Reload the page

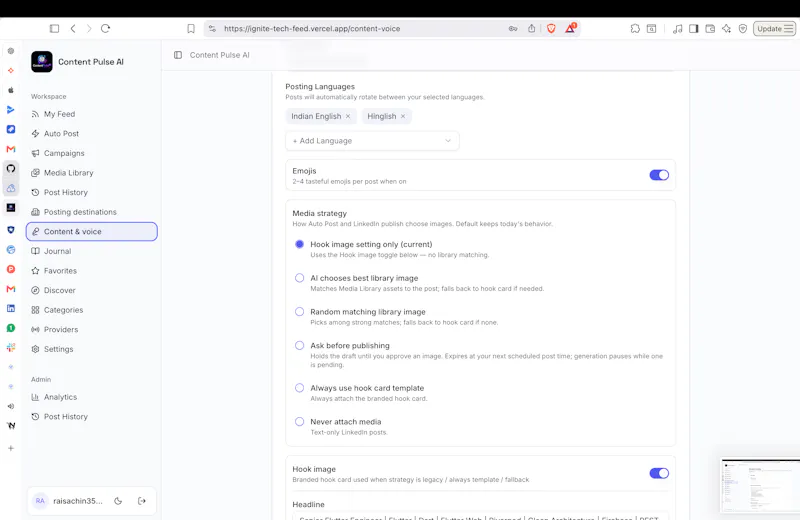[x=106, y=29]
